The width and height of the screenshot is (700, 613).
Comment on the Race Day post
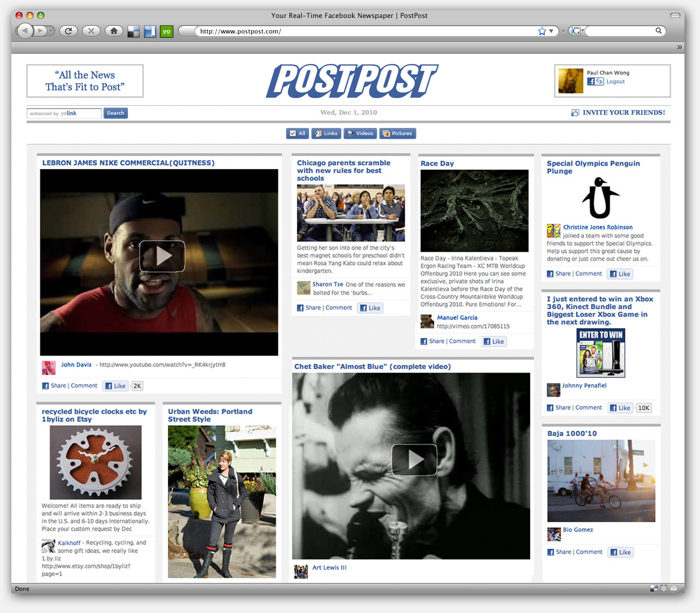point(462,341)
